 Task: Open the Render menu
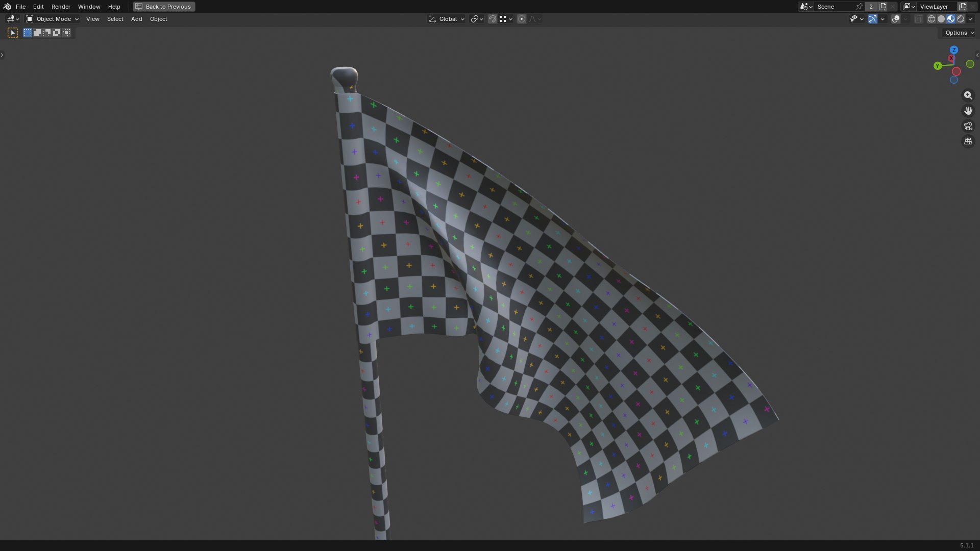pos(61,7)
